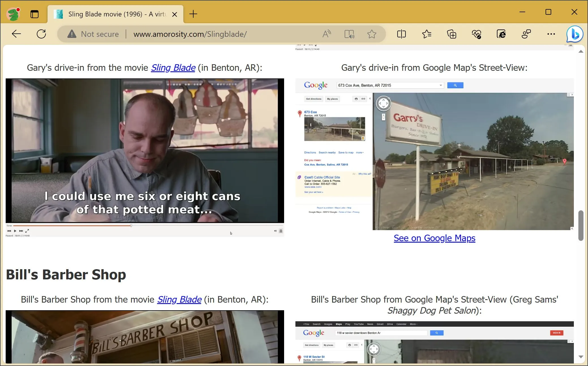Add this page to favorites star
The image size is (588, 366).
(x=372, y=34)
